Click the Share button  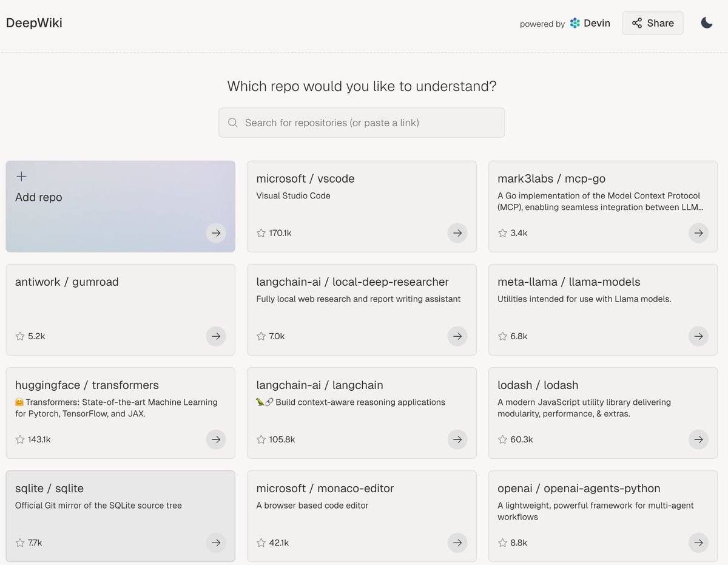click(653, 23)
